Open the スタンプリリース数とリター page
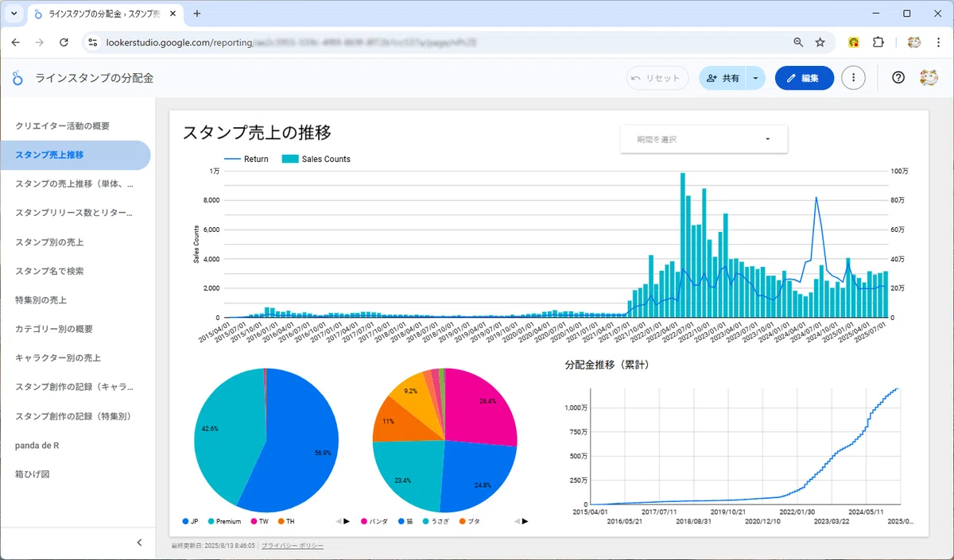Screen dimensions: 954x560 (x=75, y=213)
